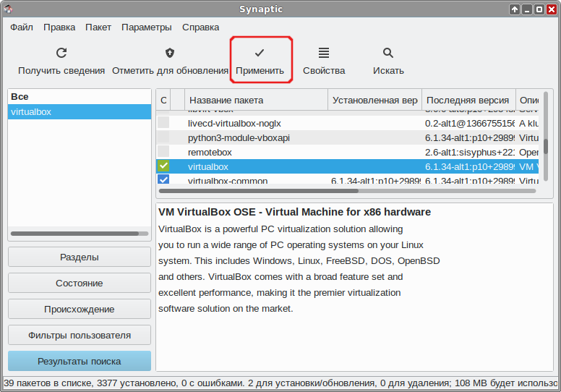Click the magnifier Искать icon

click(x=388, y=53)
